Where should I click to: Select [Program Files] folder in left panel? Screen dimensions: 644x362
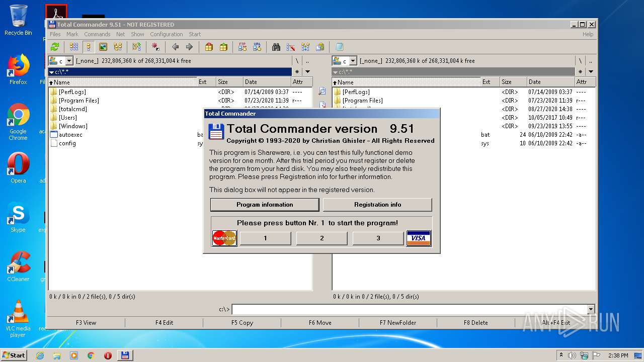tap(78, 101)
